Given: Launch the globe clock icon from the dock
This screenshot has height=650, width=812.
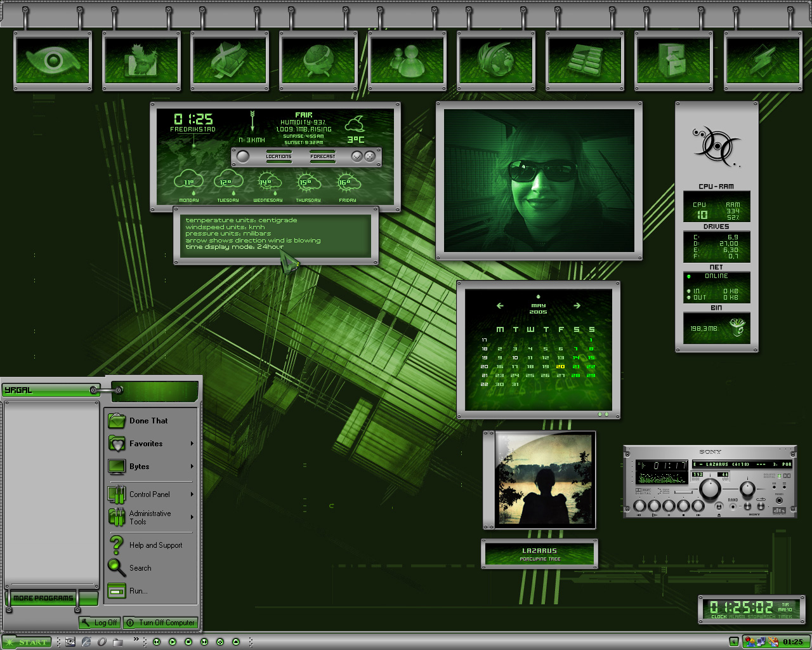Looking at the screenshot, I should [x=318, y=60].
